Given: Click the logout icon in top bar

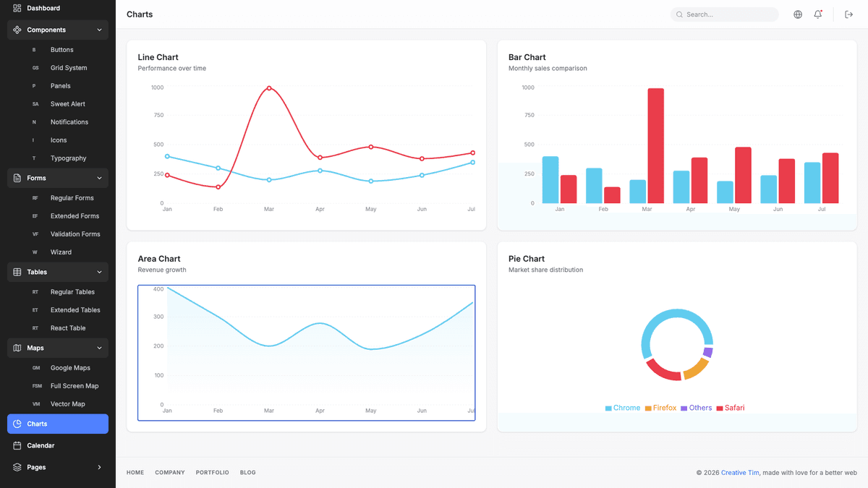Looking at the screenshot, I should pyautogui.click(x=848, y=14).
